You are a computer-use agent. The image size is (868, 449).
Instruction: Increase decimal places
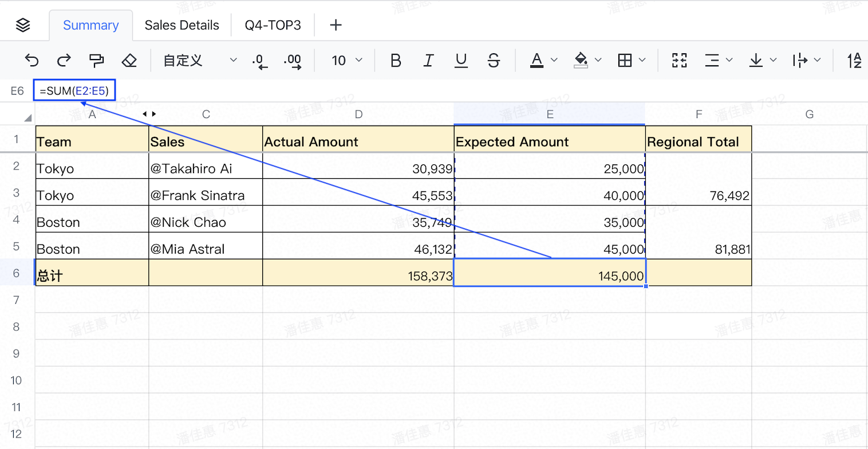293,61
